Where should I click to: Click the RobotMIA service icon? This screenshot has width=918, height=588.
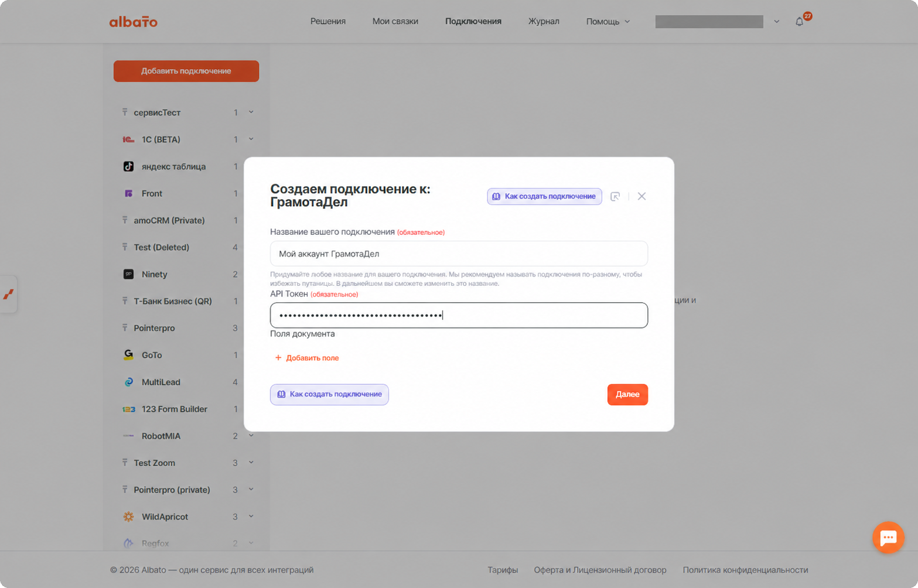[x=128, y=436]
